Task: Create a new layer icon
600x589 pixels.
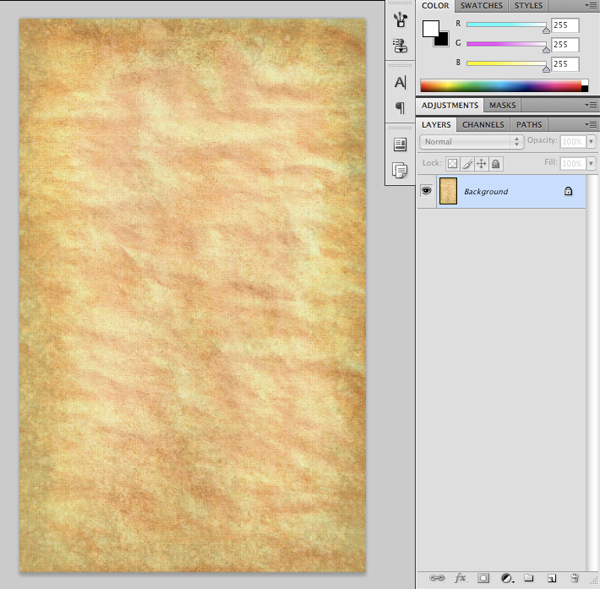Action: 551,578
